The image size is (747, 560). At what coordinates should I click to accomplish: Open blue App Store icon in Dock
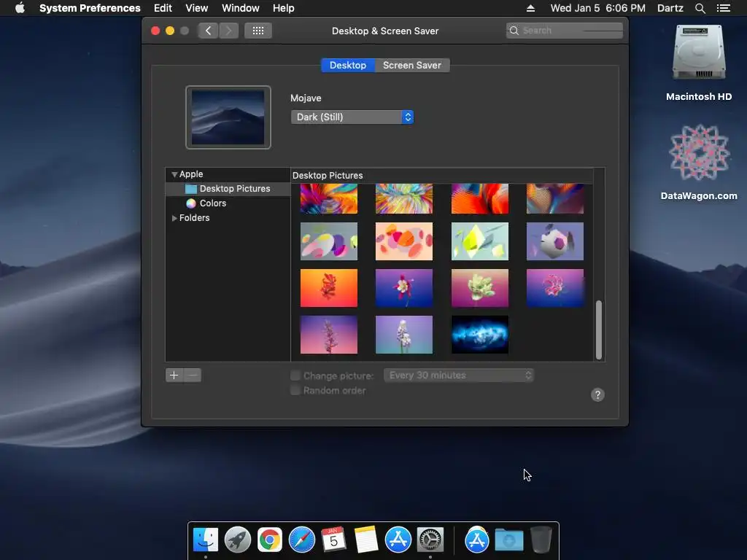click(x=398, y=540)
